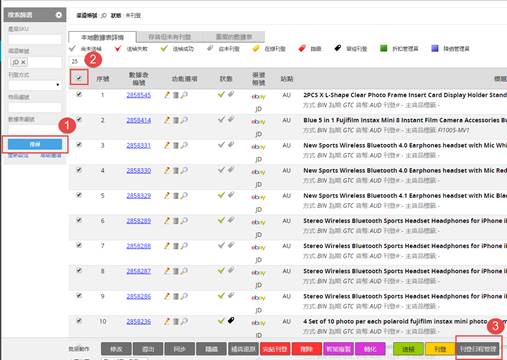Preview row 2858414 with the magnifier icon
507x360 pixels.
click(x=184, y=120)
